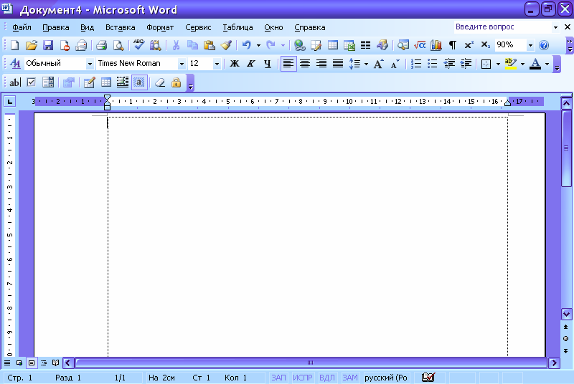This screenshot has width=574, height=384.
Task: Toggle italic К formatting
Action: [251, 64]
